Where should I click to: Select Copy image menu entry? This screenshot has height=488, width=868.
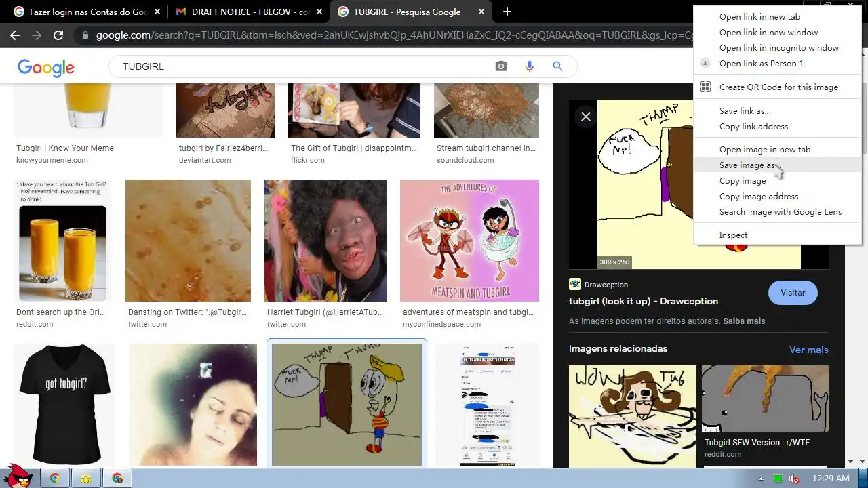(x=778, y=180)
